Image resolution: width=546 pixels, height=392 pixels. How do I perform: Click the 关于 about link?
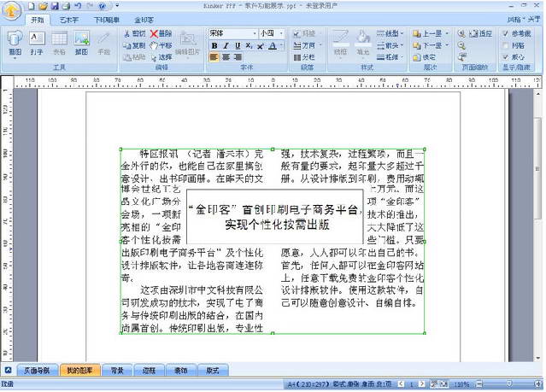(533, 20)
